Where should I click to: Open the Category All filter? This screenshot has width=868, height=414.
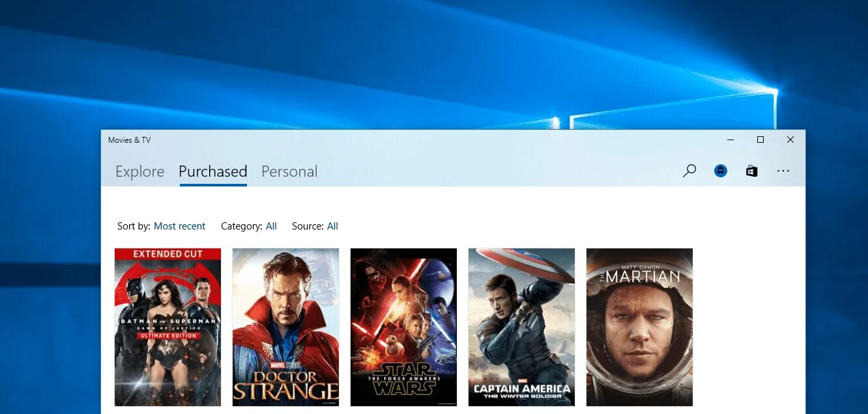tap(271, 226)
